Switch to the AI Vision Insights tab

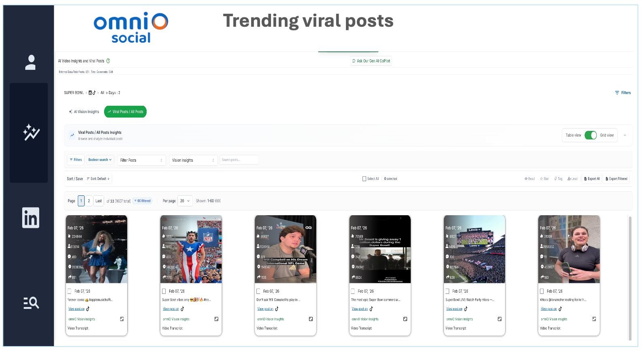point(84,112)
